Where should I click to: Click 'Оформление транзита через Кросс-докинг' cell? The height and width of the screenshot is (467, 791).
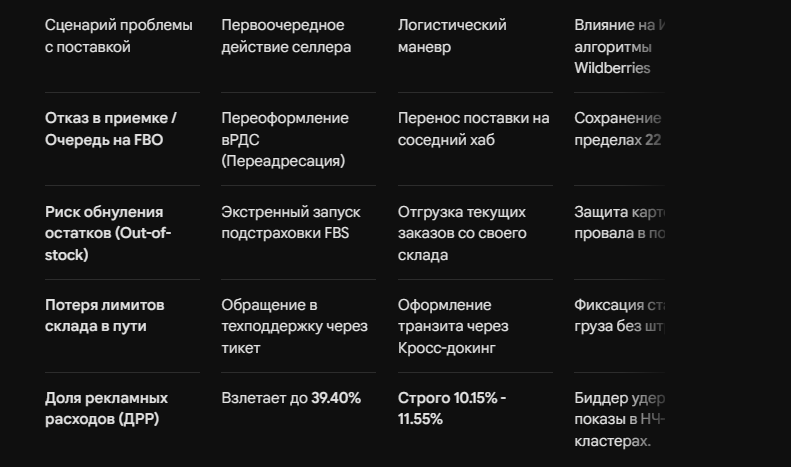453,326
